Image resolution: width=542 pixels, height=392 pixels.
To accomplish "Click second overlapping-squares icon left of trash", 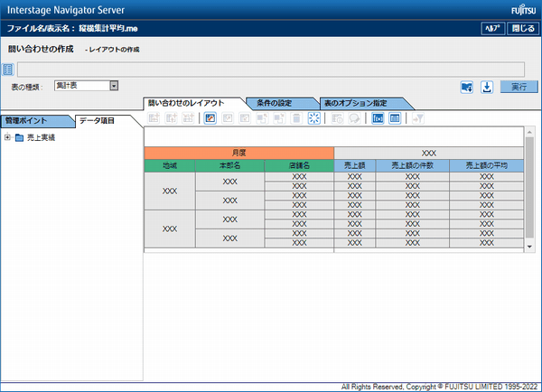I will point(279,118).
